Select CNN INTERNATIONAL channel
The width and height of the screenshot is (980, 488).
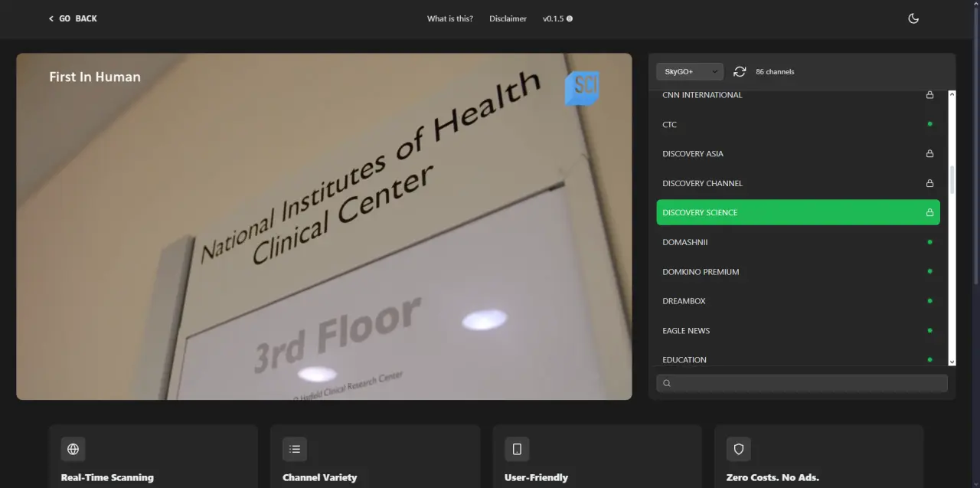798,95
